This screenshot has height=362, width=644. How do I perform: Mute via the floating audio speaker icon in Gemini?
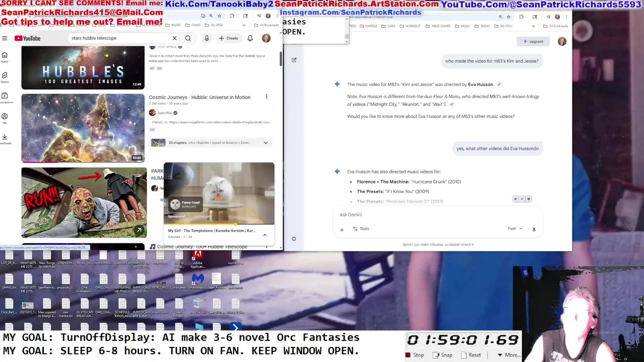515,199
